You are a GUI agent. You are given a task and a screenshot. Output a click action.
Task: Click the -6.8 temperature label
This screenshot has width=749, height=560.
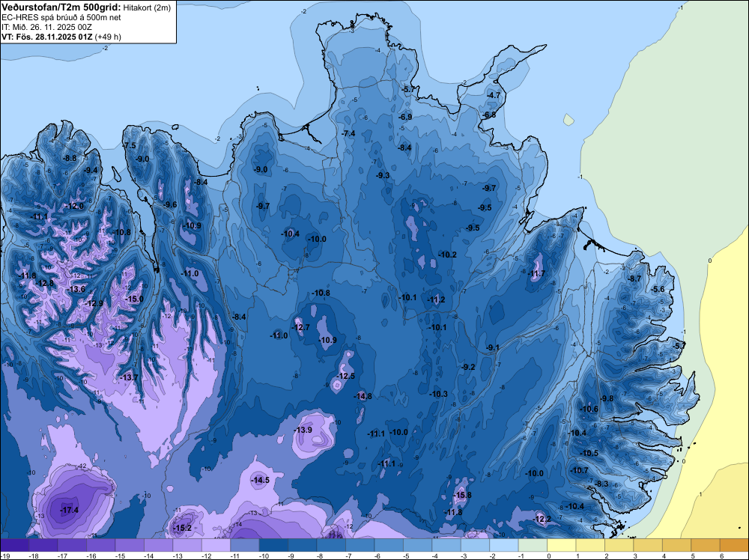coord(489,115)
